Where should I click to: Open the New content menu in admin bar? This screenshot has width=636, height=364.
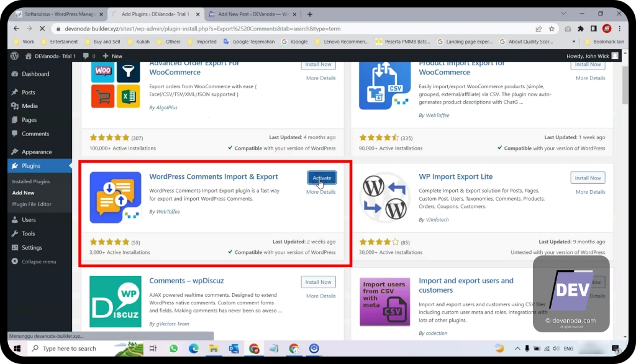point(112,56)
